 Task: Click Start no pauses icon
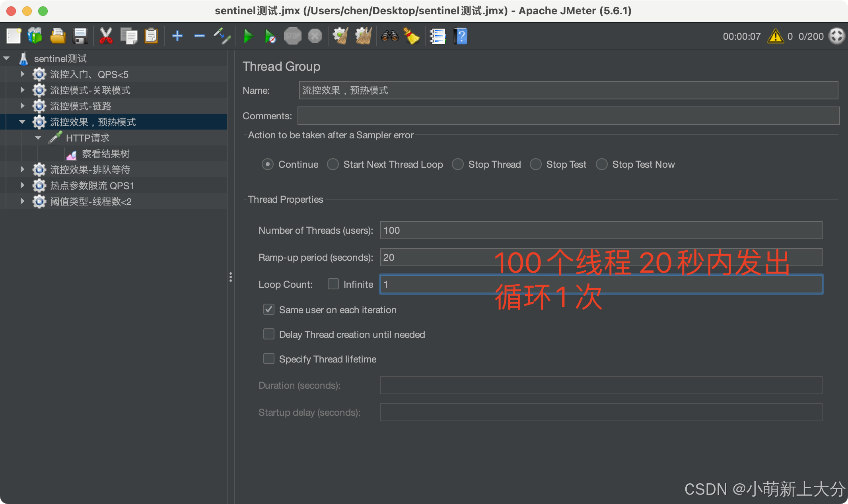click(x=270, y=36)
